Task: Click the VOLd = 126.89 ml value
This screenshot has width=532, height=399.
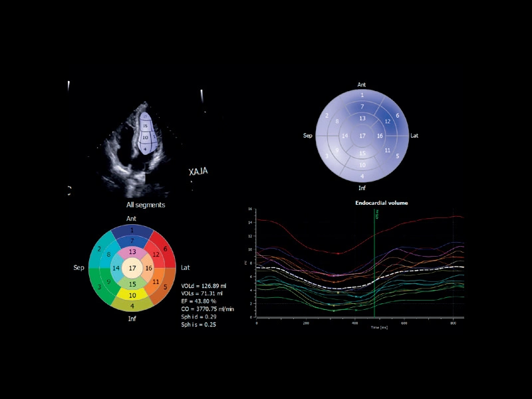Action: [x=203, y=285]
